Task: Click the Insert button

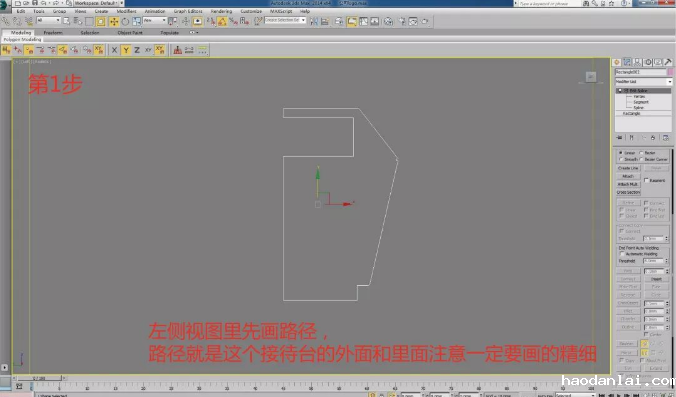Action: click(656, 279)
